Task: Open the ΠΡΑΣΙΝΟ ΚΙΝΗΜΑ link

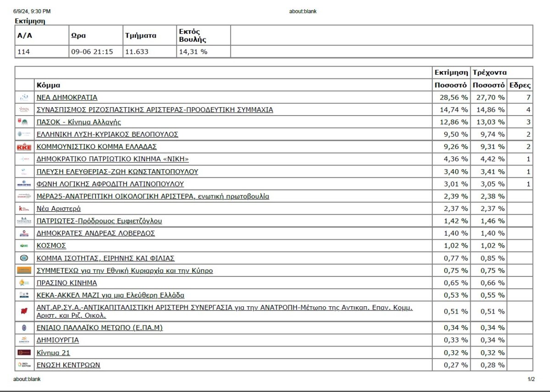Action: point(67,283)
